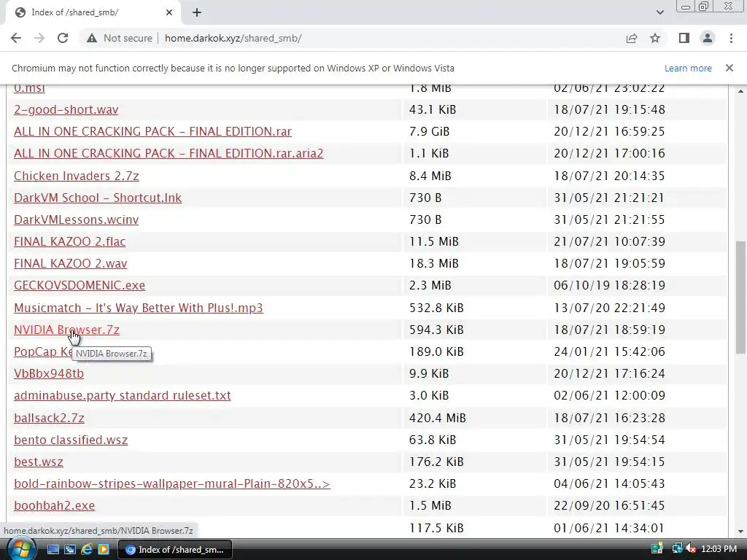
Task: Download FINAL KAZOO 2.wav
Action: 71,263
